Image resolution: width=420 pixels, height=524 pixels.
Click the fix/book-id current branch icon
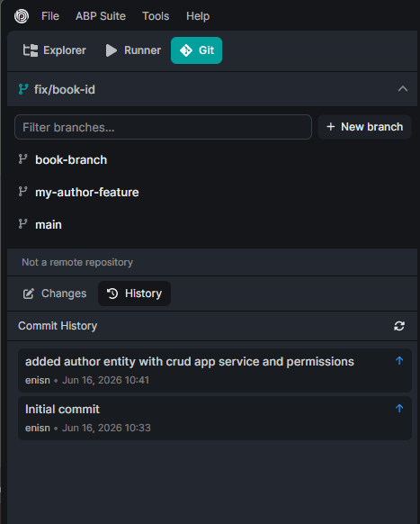pos(23,89)
